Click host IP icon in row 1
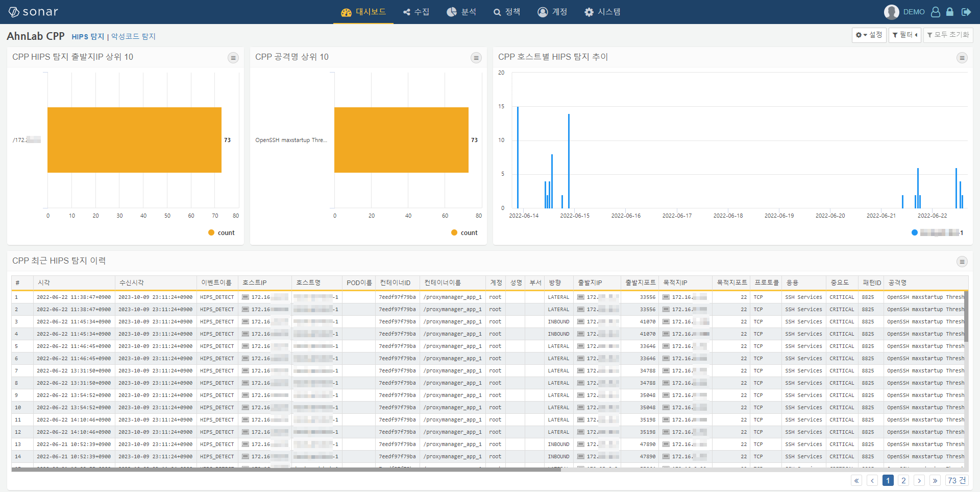Screen dimensions: 980x492 coord(246,297)
